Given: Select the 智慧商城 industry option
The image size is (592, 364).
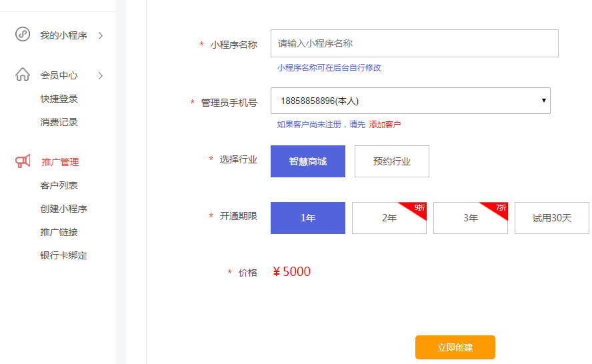Looking at the screenshot, I should [x=308, y=161].
